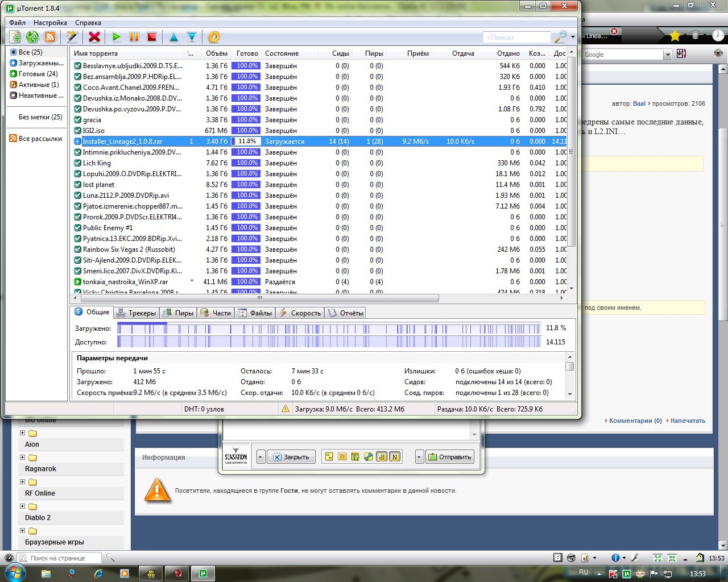
Task: Click the status bar warning triangle icon
Action: (286, 409)
